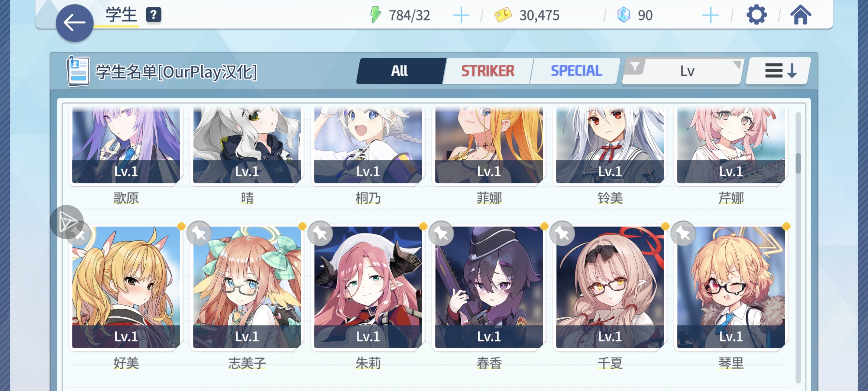Tap the floating paper plane icon
868x391 pixels.
[67, 222]
